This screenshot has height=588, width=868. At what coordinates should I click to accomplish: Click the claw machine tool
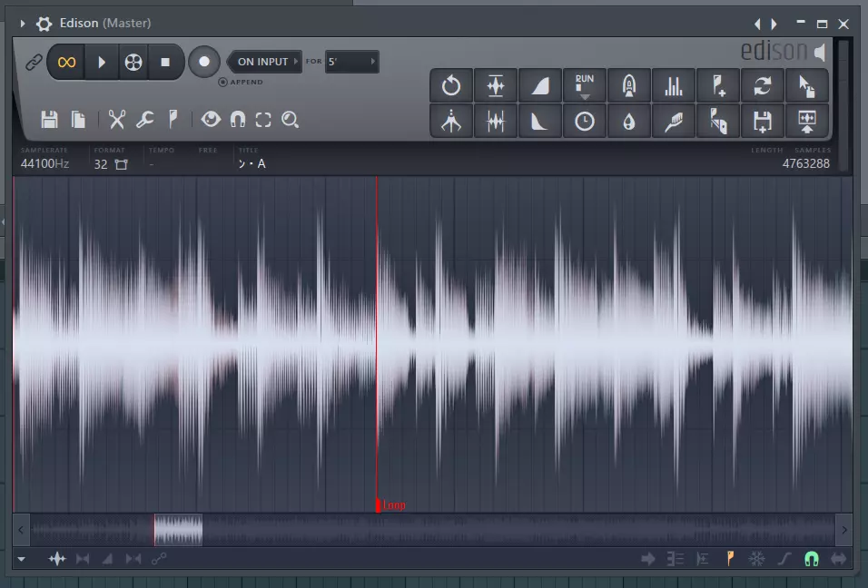(x=451, y=122)
